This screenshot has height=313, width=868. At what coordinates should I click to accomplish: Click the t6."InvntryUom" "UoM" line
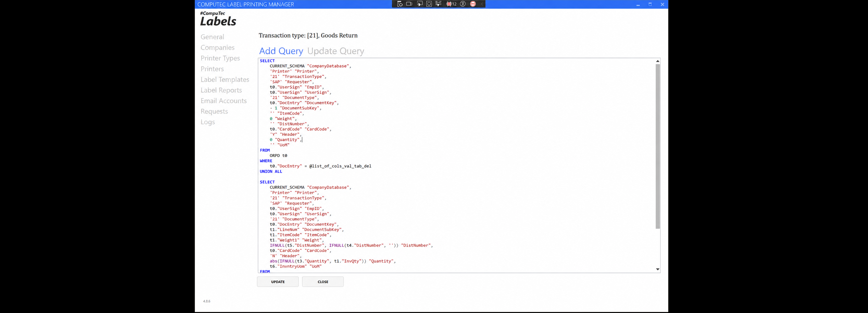pyautogui.click(x=295, y=266)
